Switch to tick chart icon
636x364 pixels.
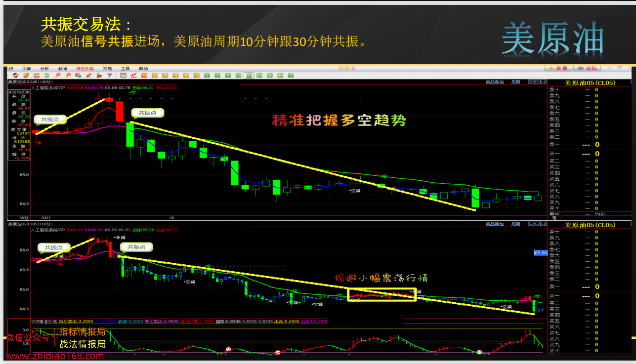[x=144, y=76]
